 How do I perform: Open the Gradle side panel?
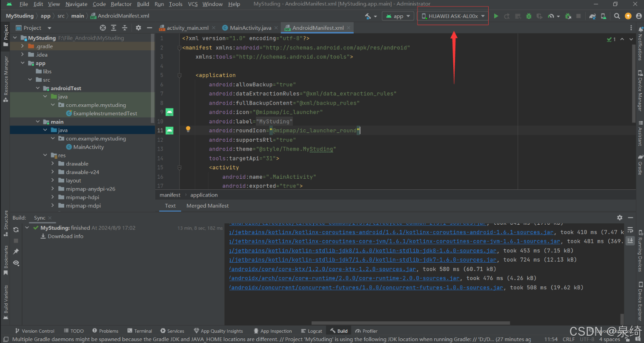pos(640,164)
